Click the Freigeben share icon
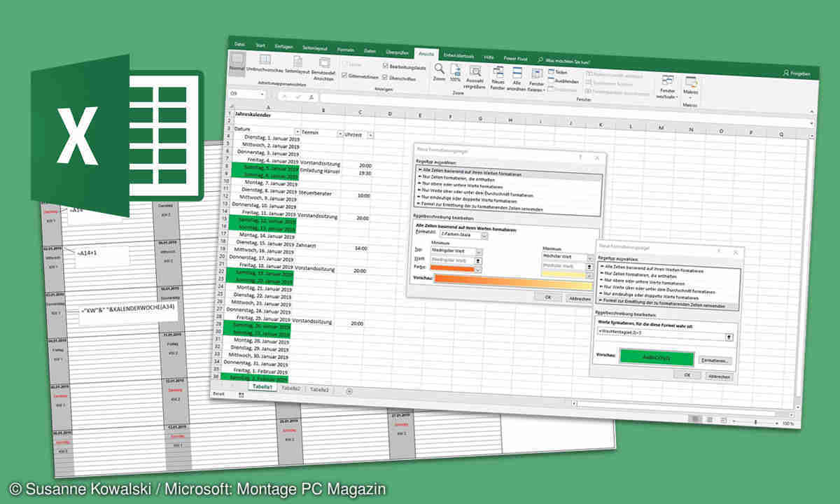This screenshot has height=504, width=840. [x=785, y=73]
